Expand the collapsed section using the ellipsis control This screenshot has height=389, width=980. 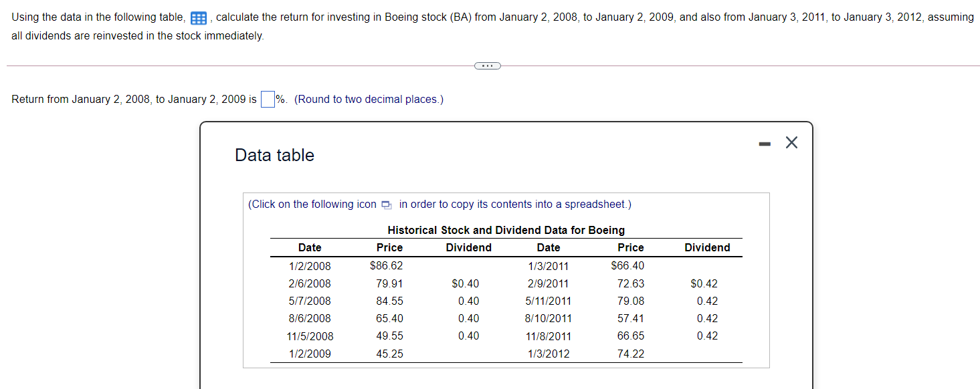point(488,66)
